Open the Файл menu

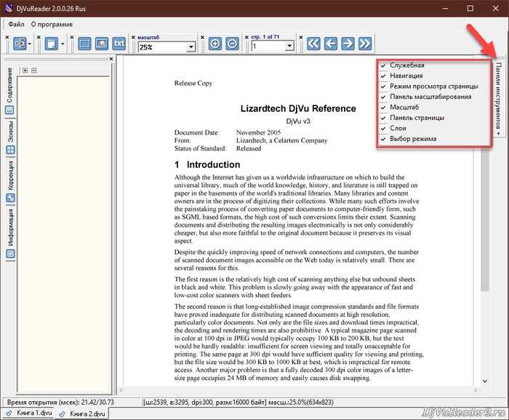tap(16, 24)
